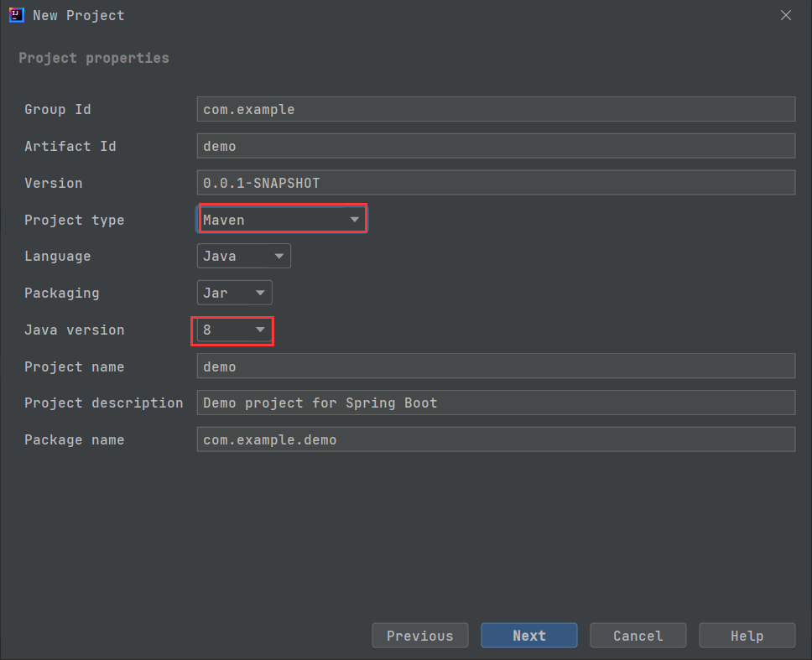Click the Maven dropdown arrow
Image resolution: width=812 pixels, height=660 pixels.
(355, 220)
